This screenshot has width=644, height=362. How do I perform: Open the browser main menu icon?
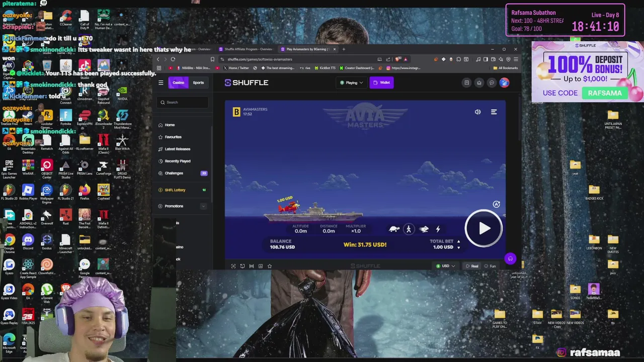[x=516, y=59]
